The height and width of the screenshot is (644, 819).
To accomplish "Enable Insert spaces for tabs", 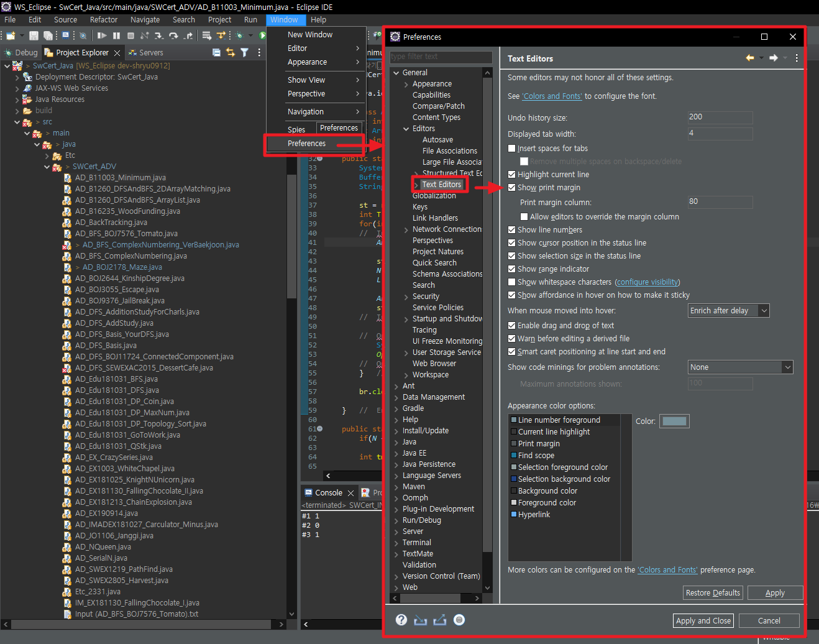I will coord(512,149).
